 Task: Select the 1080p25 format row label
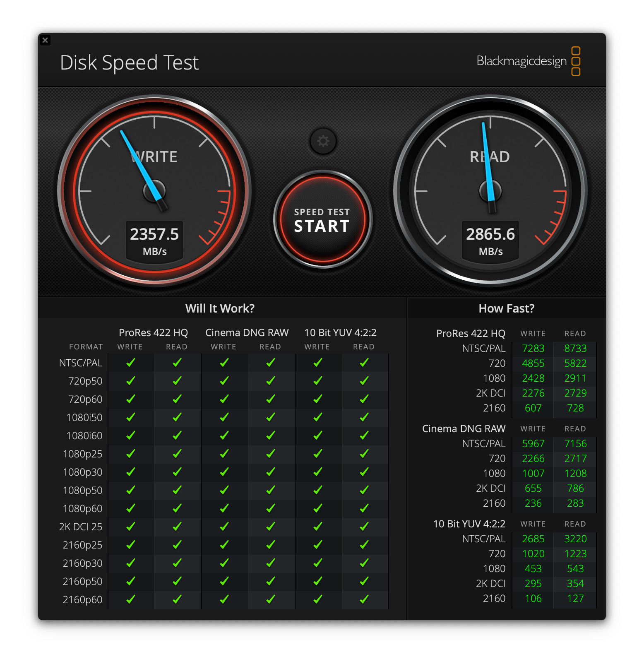coord(82,454)
